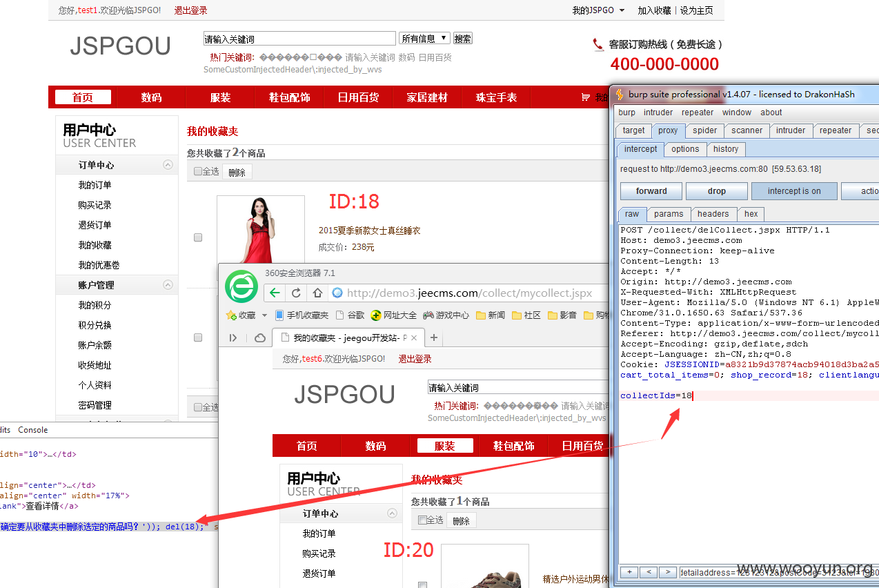The height and width of the screenshot is (588, 879).
Task: Click the forward button in Burp
Action: click(x=651, y=191)
